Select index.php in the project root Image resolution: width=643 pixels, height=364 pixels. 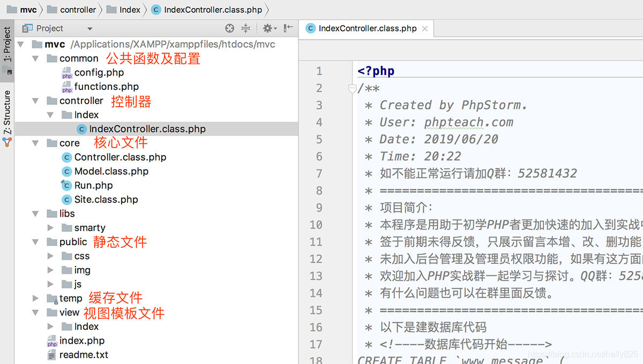click(81, 340)
